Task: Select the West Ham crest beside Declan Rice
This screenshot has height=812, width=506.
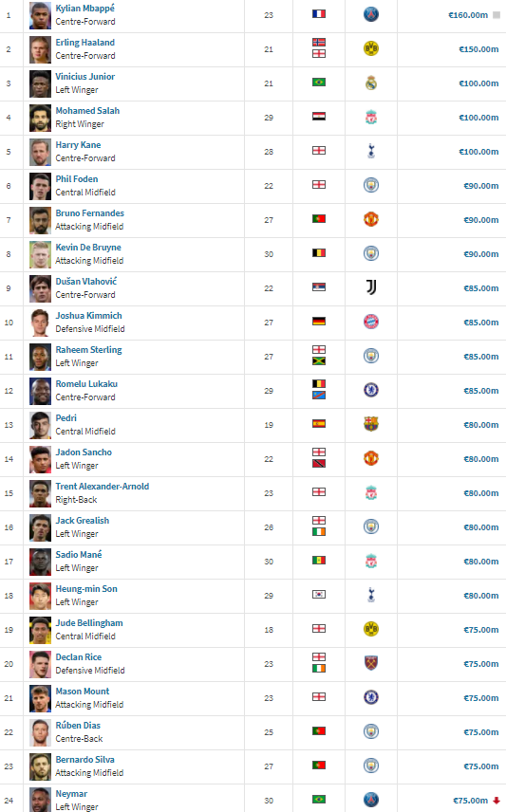Action: (x=370, y=663)
